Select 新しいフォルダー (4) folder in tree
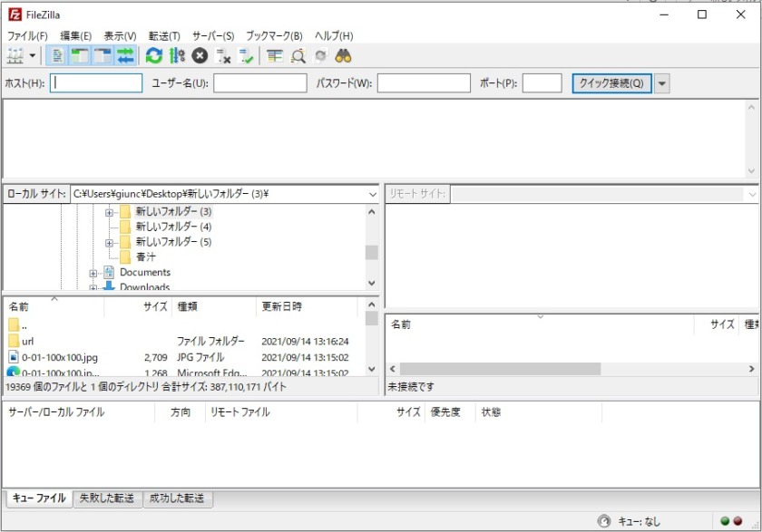 click(173, 227)
